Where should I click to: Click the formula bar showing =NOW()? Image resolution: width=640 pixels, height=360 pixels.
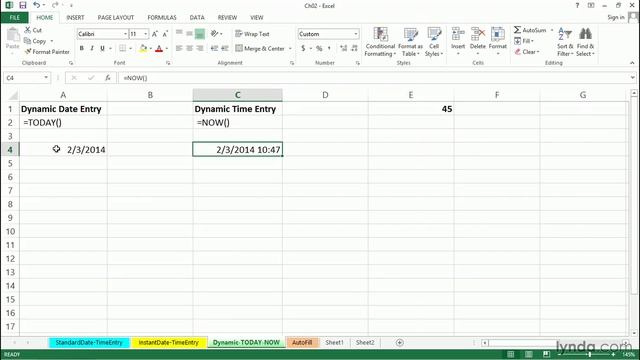pos(373,78)
